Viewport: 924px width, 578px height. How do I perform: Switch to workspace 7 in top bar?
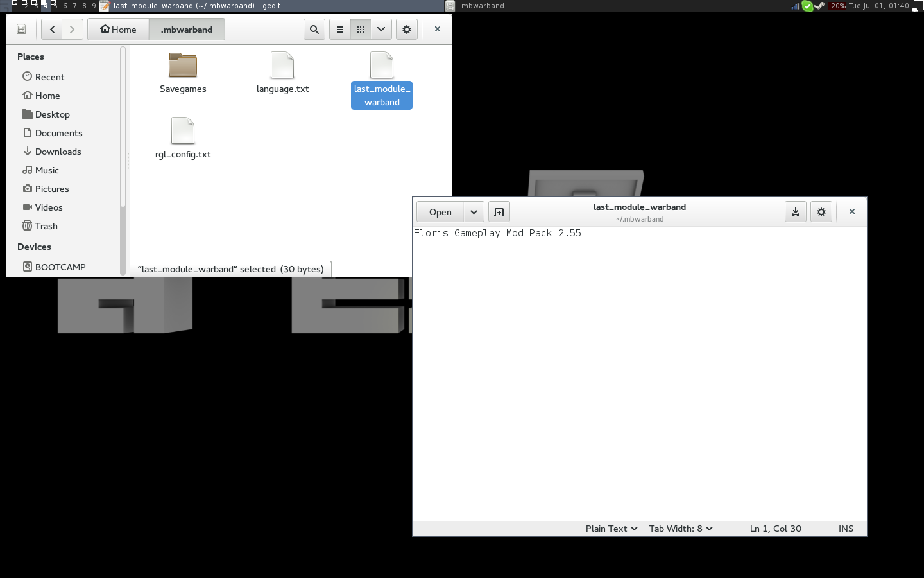coord(74,6)
